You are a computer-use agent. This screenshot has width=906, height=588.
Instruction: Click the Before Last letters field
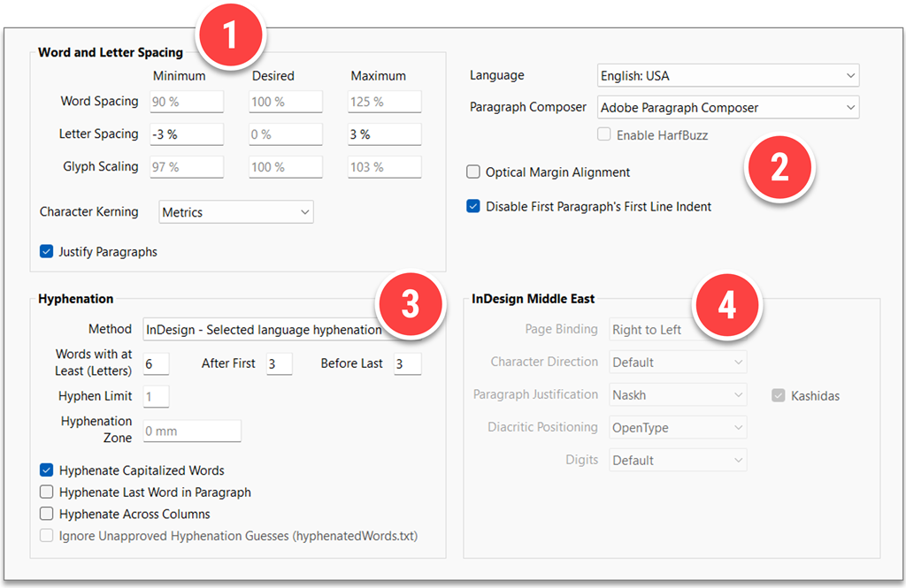[x=407, y=364]
